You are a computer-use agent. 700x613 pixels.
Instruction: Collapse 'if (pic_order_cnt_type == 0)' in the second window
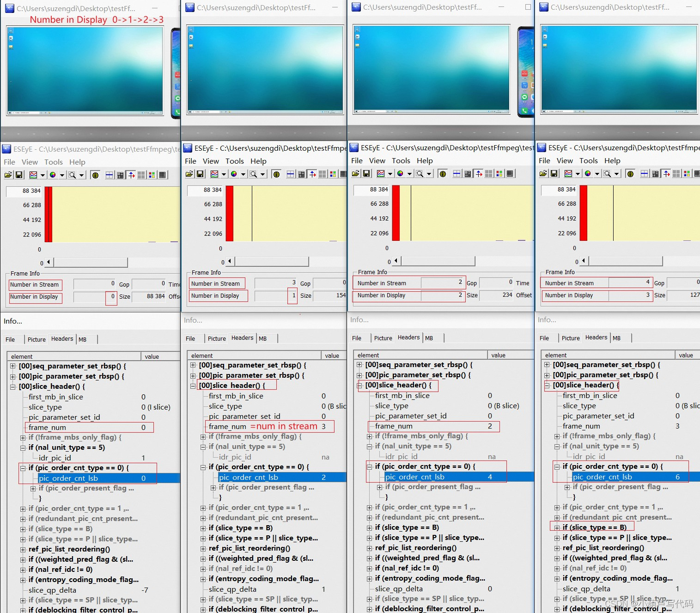(x=203, y=467)
